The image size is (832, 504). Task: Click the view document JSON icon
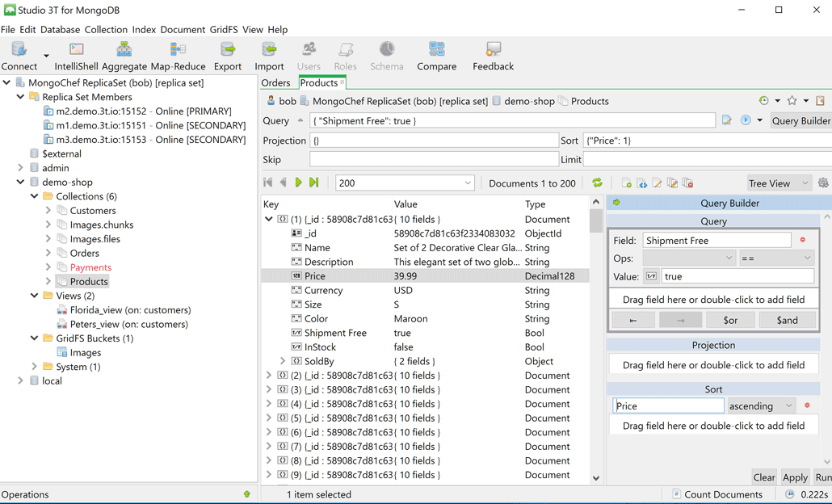(x=641, y=183)
